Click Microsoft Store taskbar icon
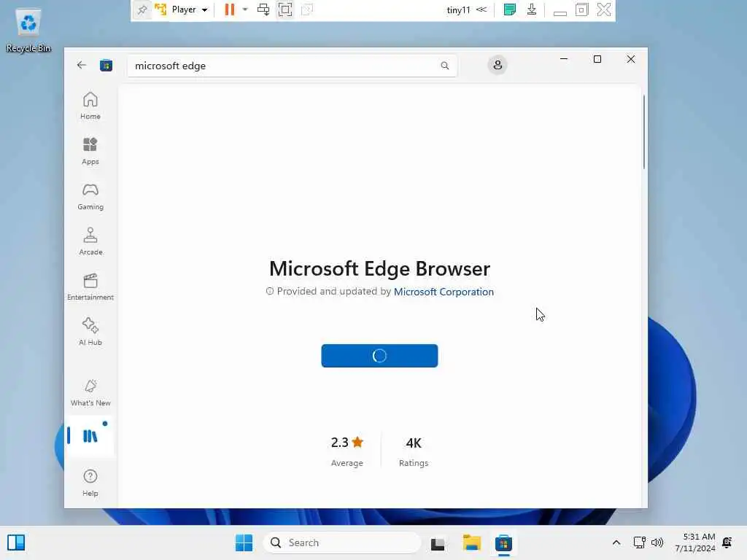Screen dimensions: 747x560 point(503,542)
